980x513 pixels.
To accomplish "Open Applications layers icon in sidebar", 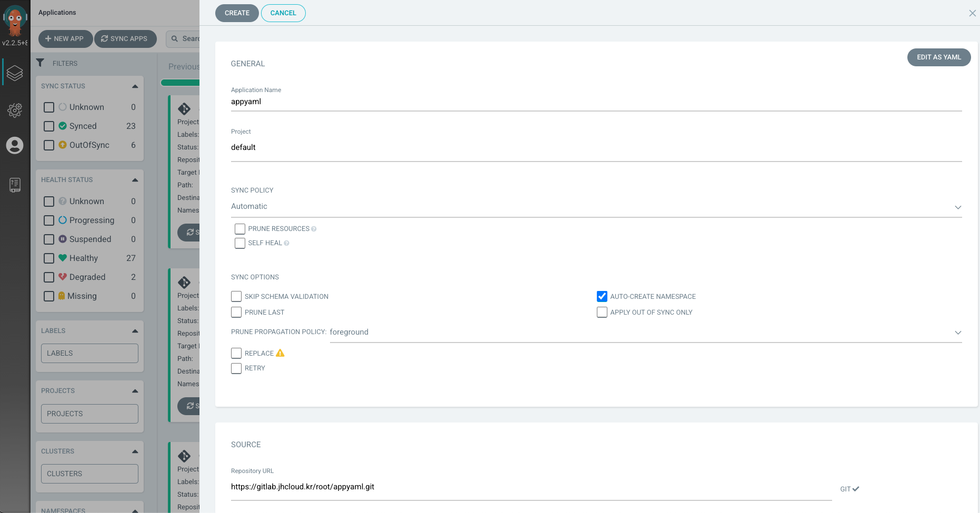I will tap(15, 73).
